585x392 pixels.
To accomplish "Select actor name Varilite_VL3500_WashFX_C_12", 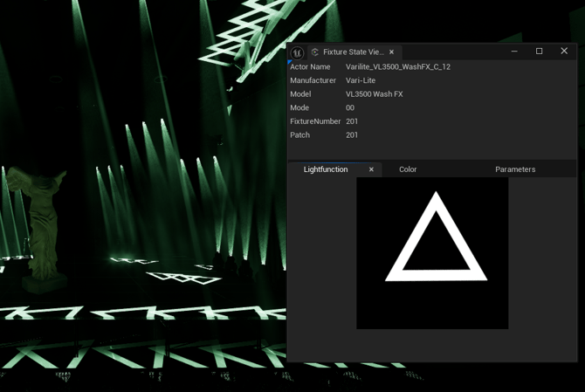I will [397, 66].
